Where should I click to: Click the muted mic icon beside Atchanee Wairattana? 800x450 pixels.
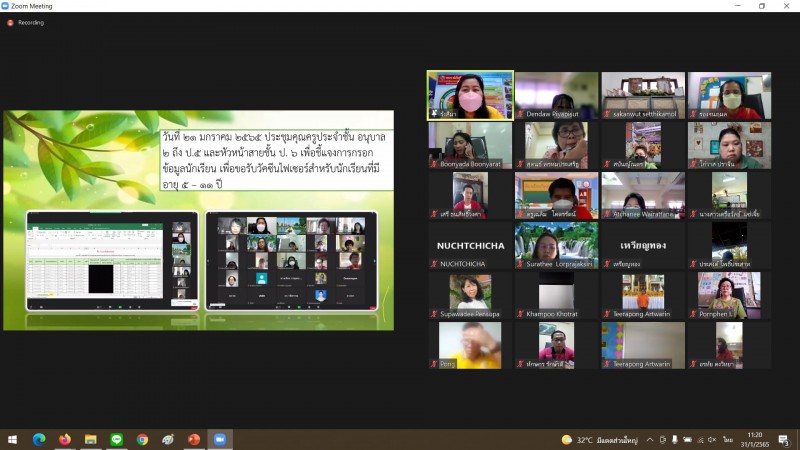[607, 214]
